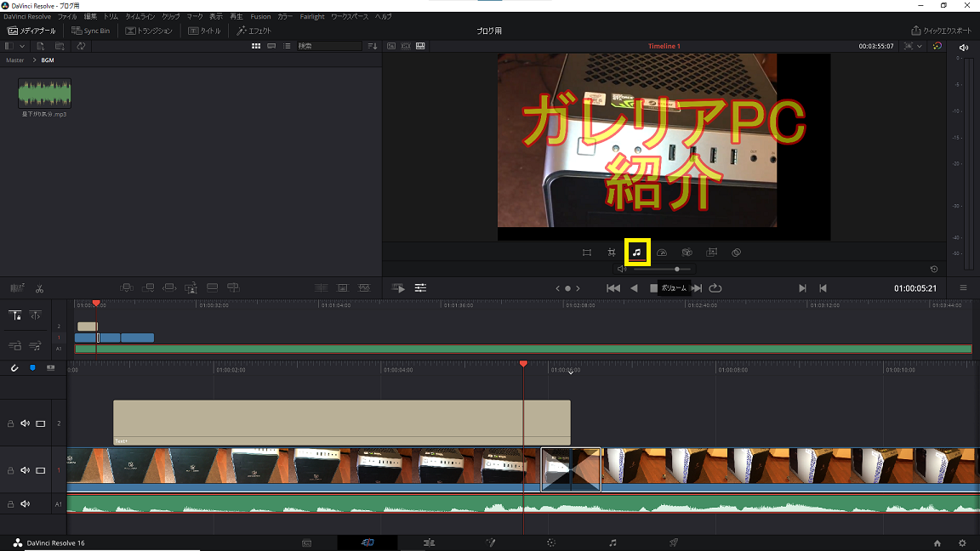
Task: Click the Cut transition icon
Action: pyautogui.click(x=322, y=288)
